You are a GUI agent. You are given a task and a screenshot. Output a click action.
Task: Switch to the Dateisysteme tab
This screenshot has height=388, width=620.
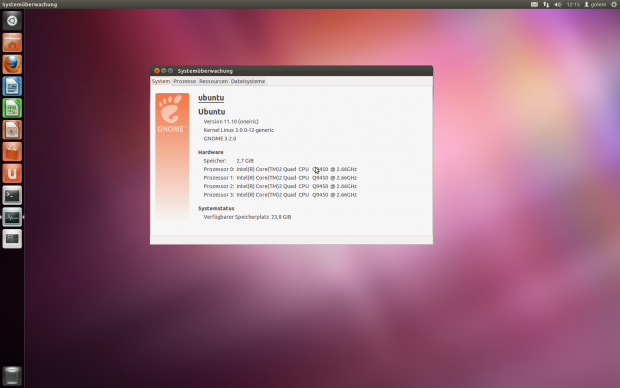tap(248, 81)
